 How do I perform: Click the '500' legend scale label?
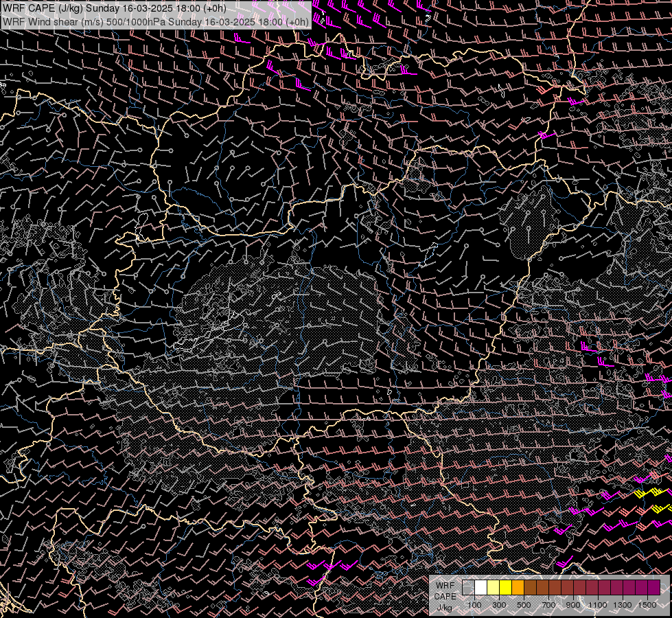524,605
